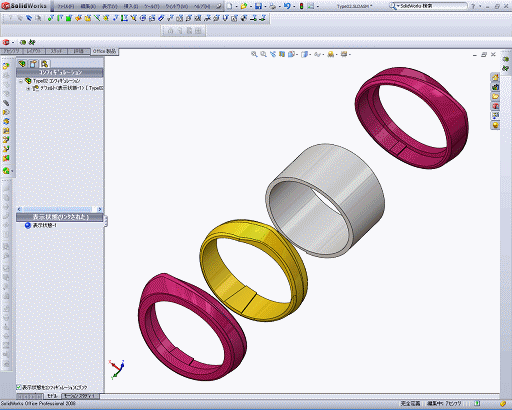The height and width of the screenshot is (410, 512).
Task: Click the SolidWorks Resources home icon in task pane
Action: pyautogui.click(x=495, y=78)
